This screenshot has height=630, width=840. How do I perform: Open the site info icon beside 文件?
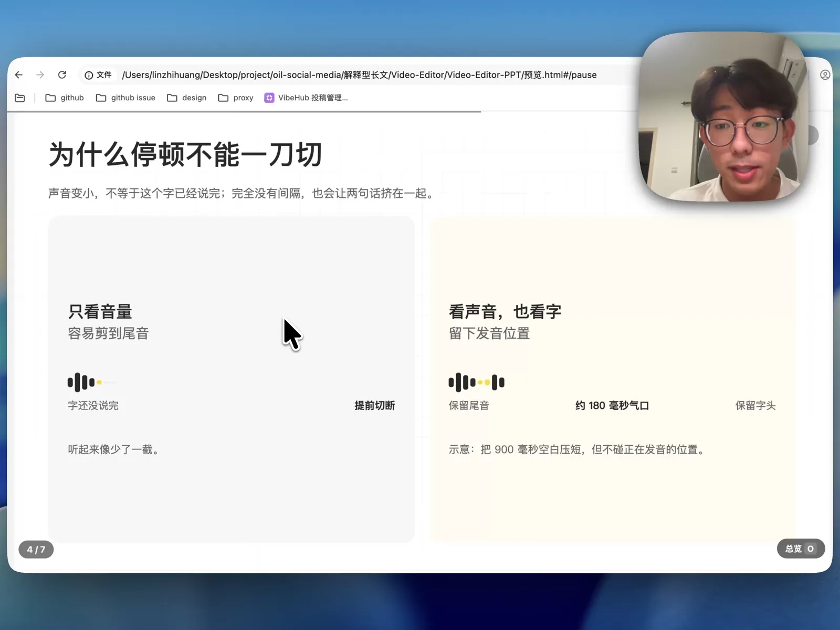click(89, 75)
